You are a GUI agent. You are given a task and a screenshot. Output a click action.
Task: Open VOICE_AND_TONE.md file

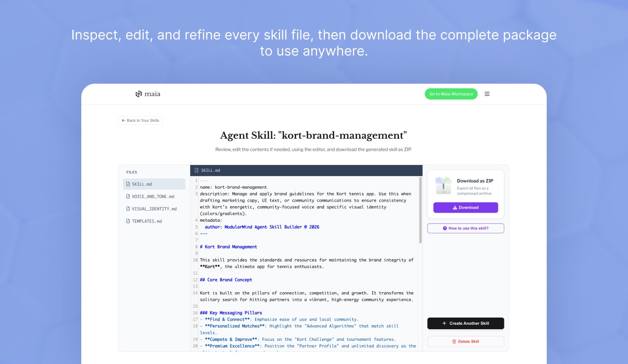(x=154, y=196)
